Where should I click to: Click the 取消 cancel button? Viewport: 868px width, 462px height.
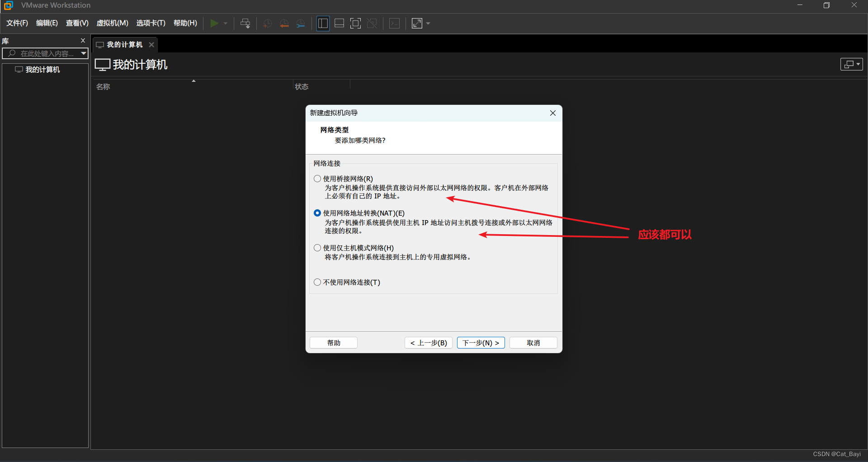pos(533,343)
